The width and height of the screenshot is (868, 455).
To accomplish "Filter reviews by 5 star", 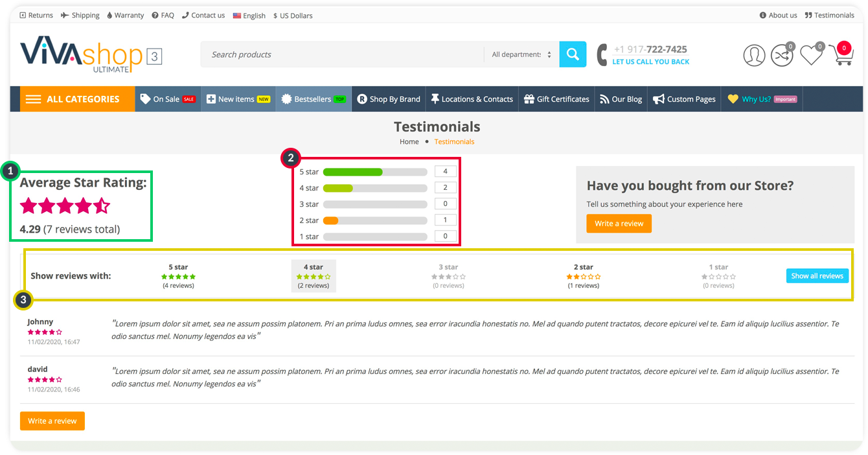I will 178,275.
